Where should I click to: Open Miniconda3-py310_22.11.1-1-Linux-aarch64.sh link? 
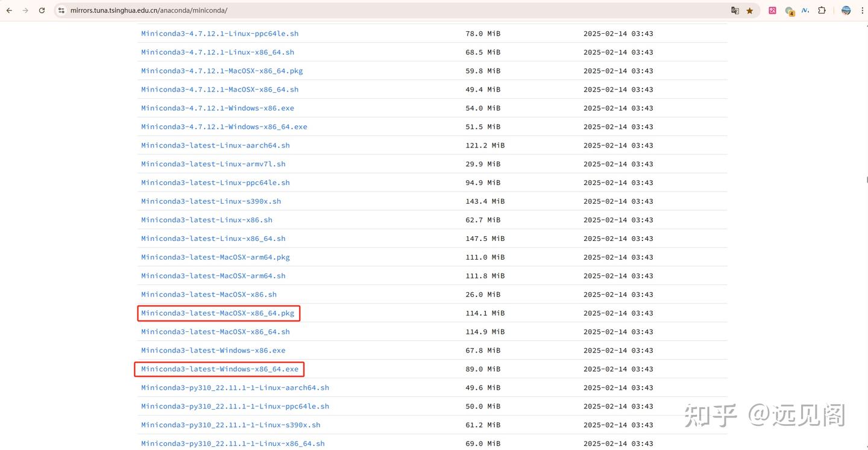point(235,387)
